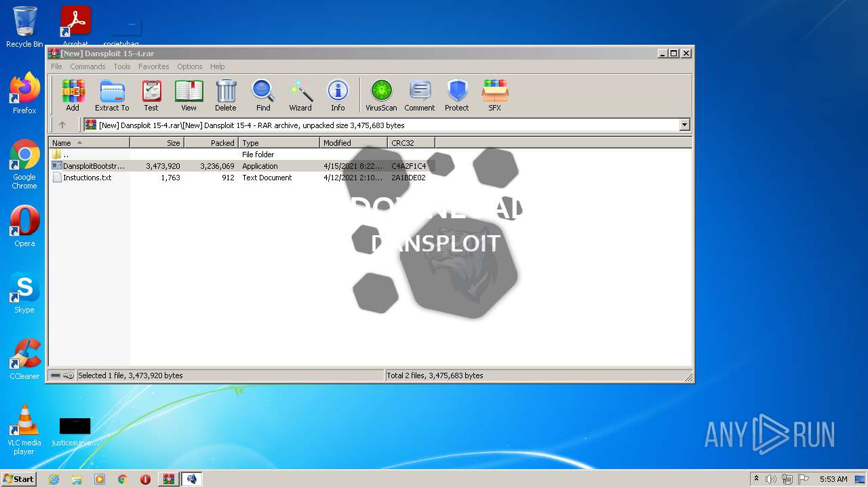This screenshot has width=868, height=488.
Task: Click the Test archive icon
Action: pos(151,95)
